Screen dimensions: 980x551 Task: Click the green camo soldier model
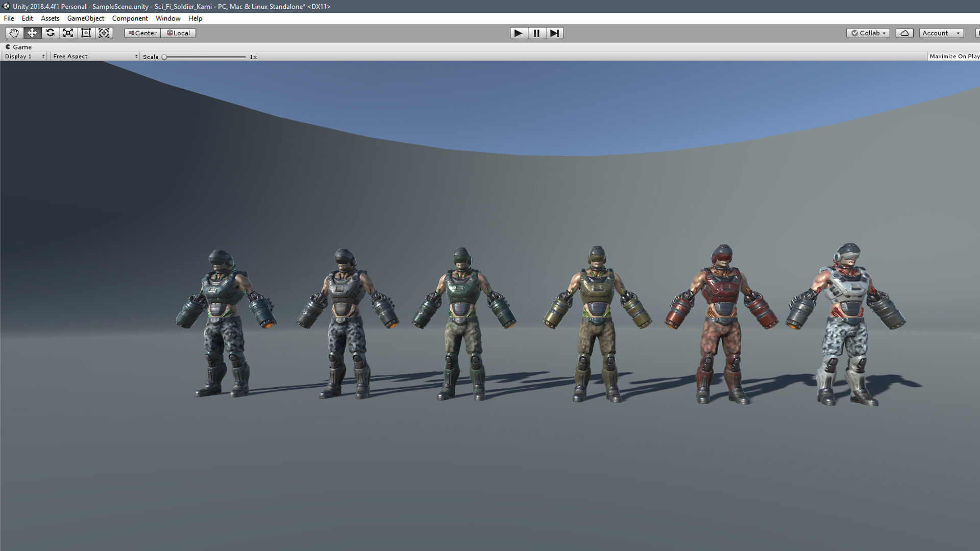pyautogui.click(x=463, y=323)
